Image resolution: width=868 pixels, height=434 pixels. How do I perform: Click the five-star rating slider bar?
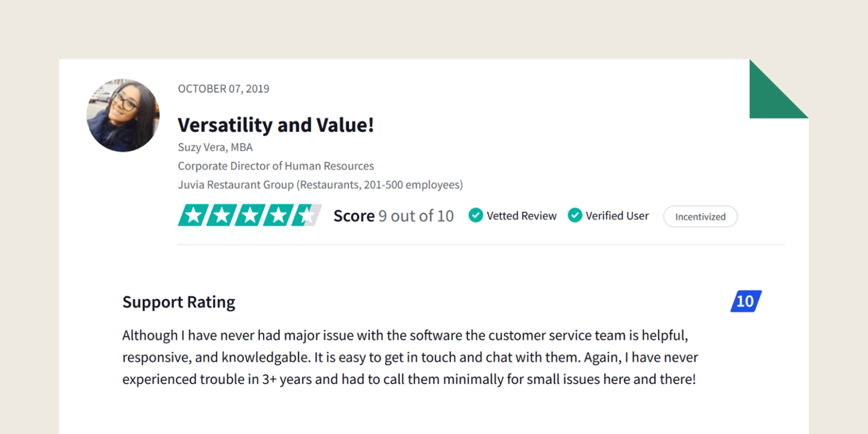coord(249,215)
